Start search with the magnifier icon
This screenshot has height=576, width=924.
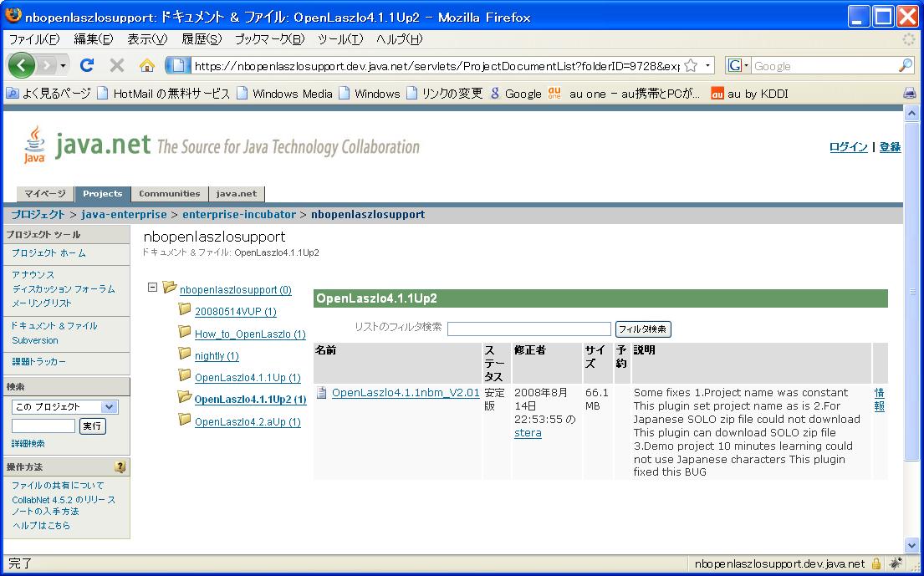(906, 65)
